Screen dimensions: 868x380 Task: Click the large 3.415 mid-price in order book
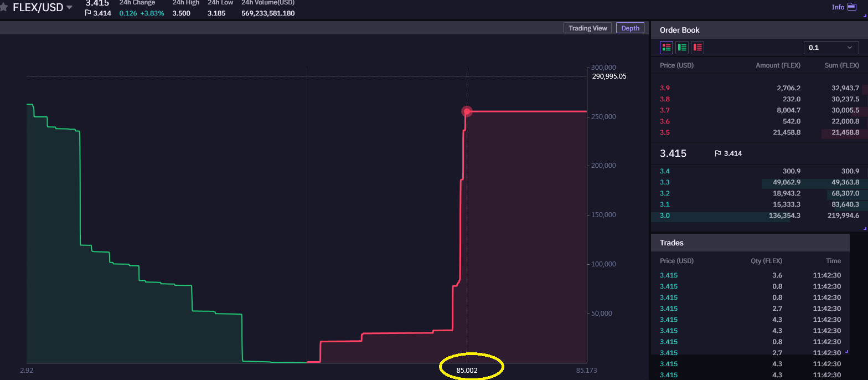pyautogui.click(x=673, y=153)
